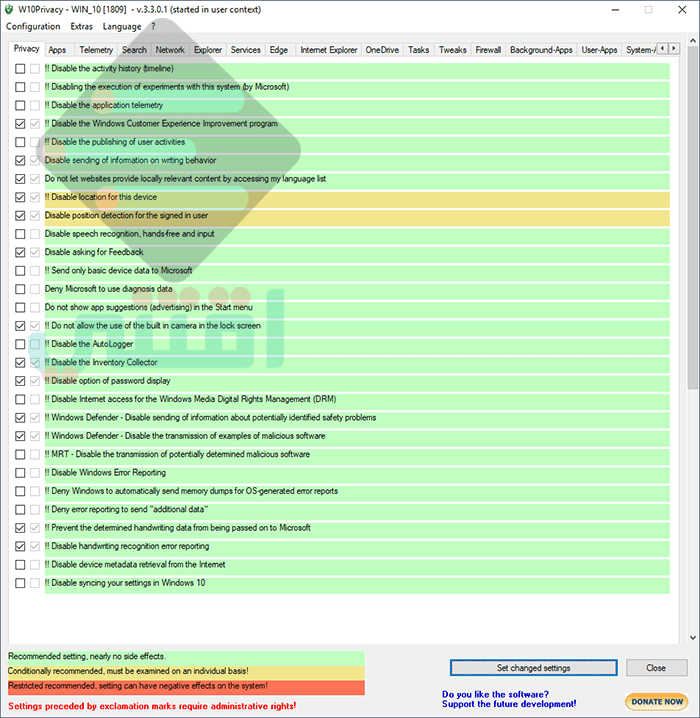700x718 pixels.
Task: Switch to the Services tab
Action: click(245, 50)
